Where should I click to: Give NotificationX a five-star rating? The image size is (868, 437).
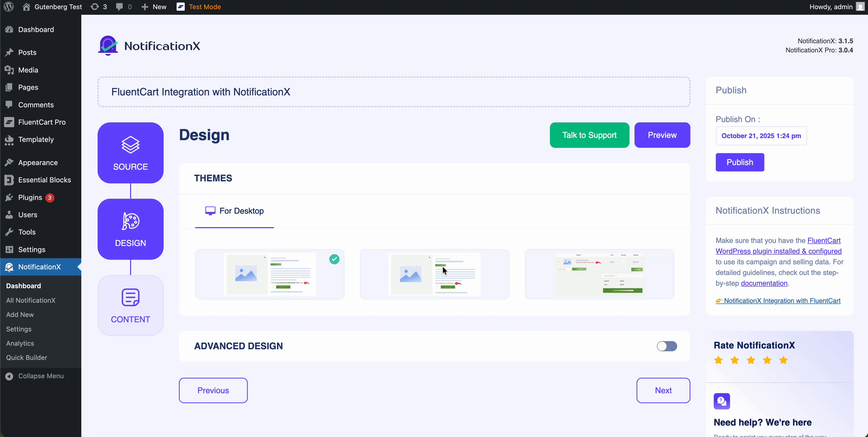783,360
